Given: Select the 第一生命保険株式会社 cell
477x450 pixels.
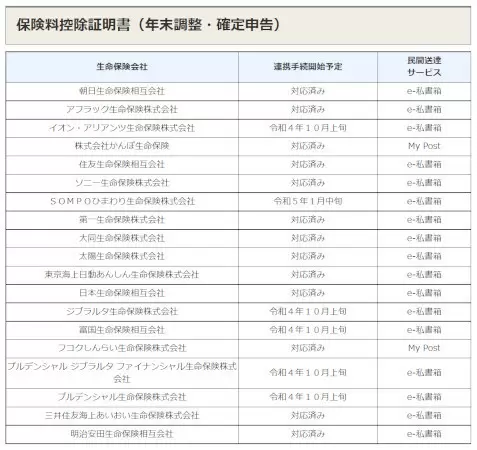Looking at the screenshot, I should pos(122,220).
